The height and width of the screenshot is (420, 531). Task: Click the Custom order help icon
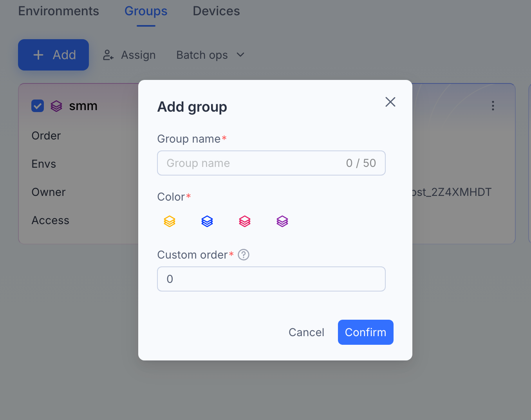(x=244, y=255)
